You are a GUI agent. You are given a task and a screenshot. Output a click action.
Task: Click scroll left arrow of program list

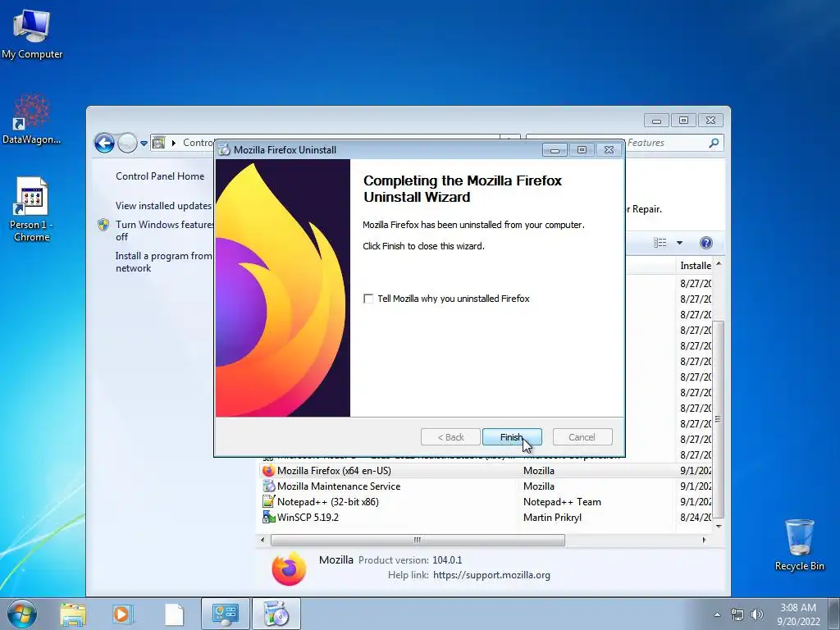[262, 540]
